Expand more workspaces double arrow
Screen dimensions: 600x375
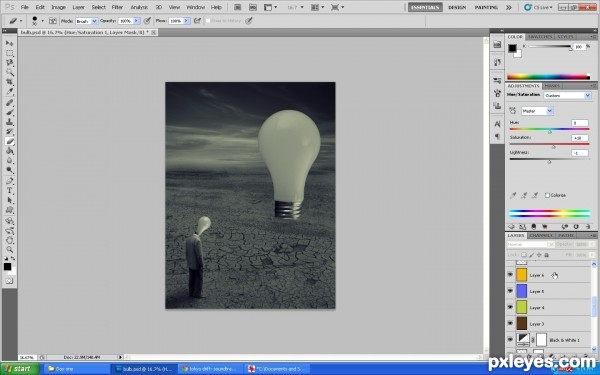[509, 7]
